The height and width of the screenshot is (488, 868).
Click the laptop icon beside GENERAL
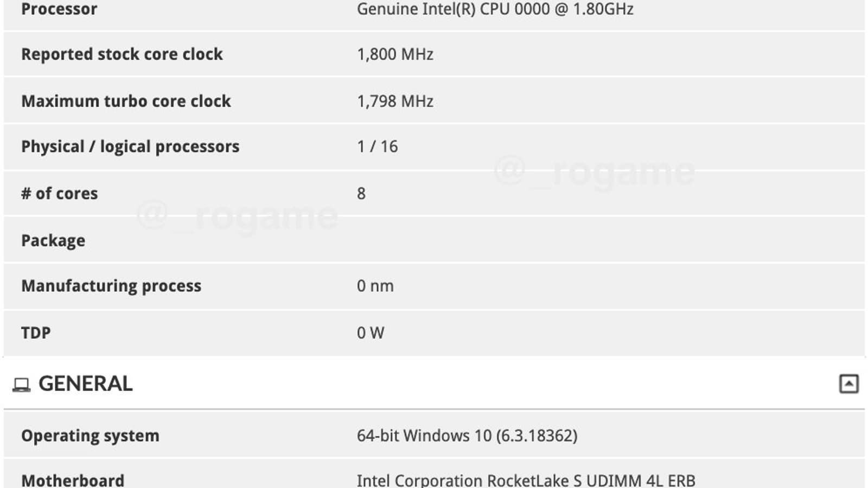[x=21, y=384]
